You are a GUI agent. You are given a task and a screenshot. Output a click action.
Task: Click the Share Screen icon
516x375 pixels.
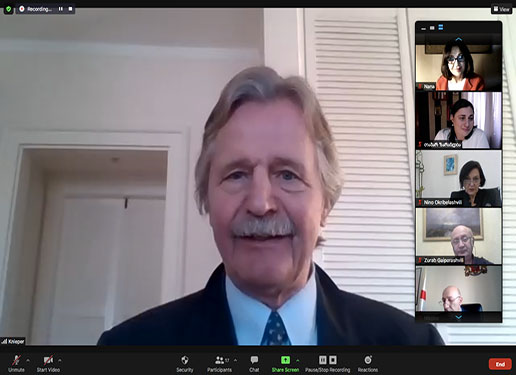coord(285,360)
